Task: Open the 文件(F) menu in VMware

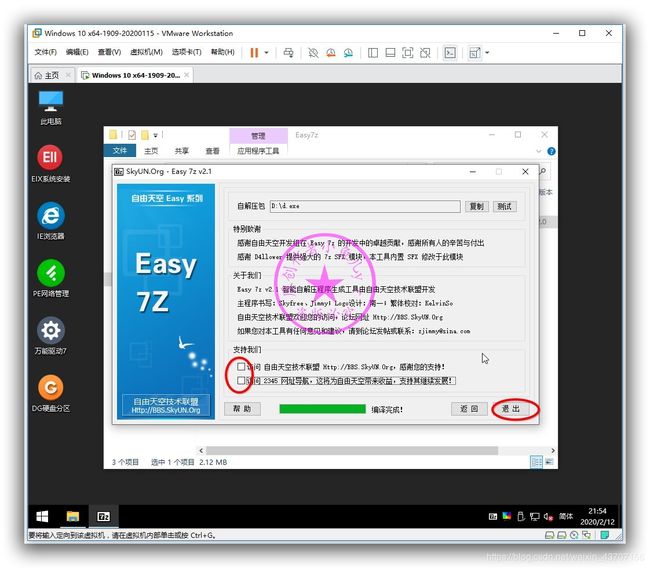Action: [46, 52]
